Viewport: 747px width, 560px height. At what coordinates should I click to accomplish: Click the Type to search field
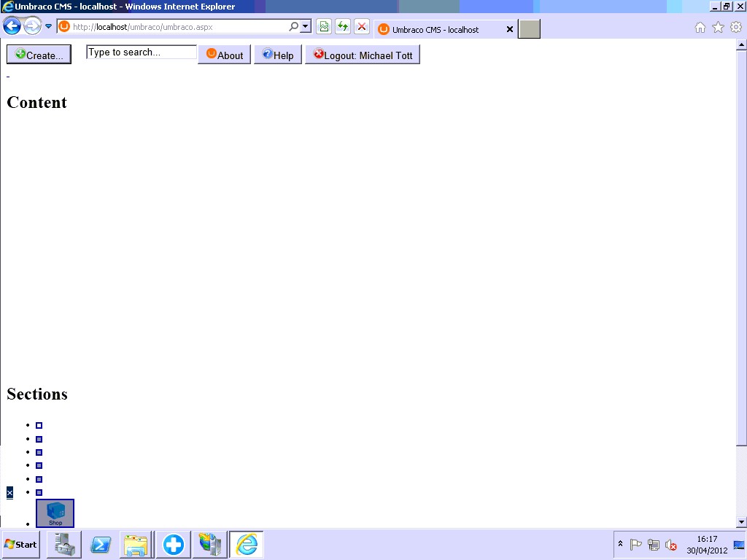tap(142, 52)
